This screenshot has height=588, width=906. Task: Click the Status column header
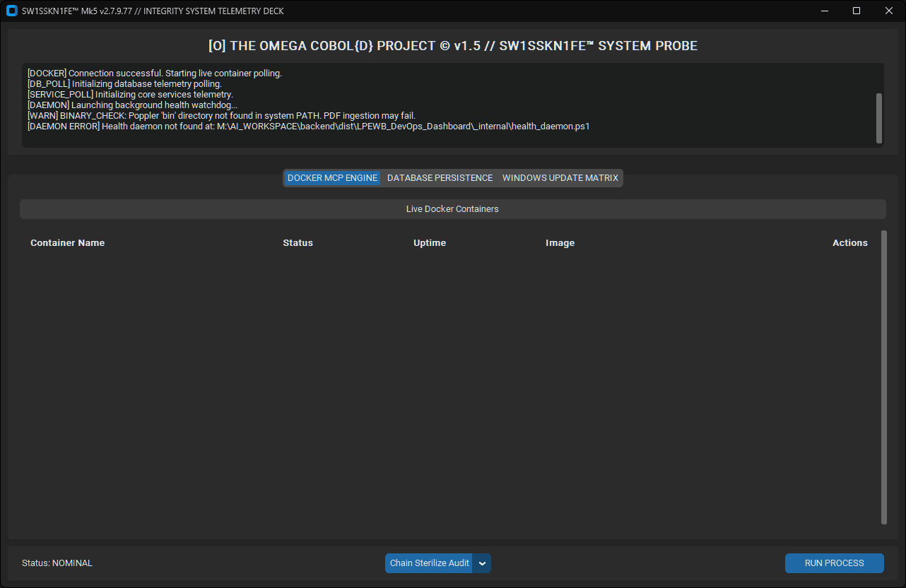click(x=298, y=242)
